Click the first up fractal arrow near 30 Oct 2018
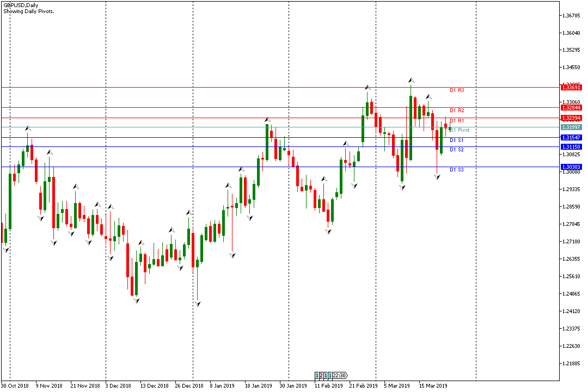Viewport: 588px width, 392px height. (x=27, y=128)
